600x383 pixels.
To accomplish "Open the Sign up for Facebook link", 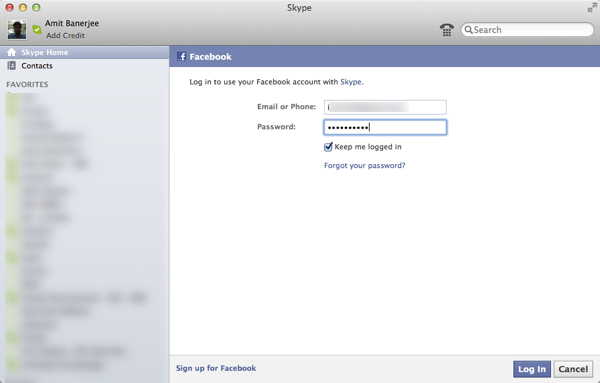I will click(x=216, y=368).
